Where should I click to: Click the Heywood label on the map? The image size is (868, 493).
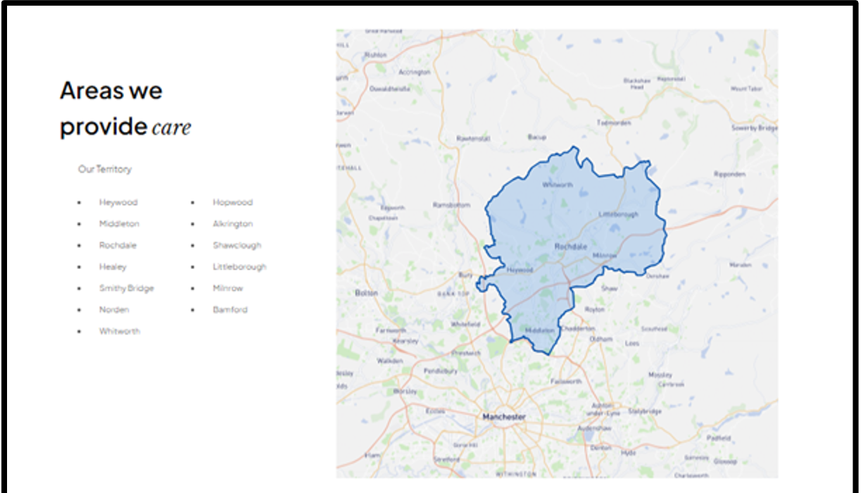pos(520,270)
